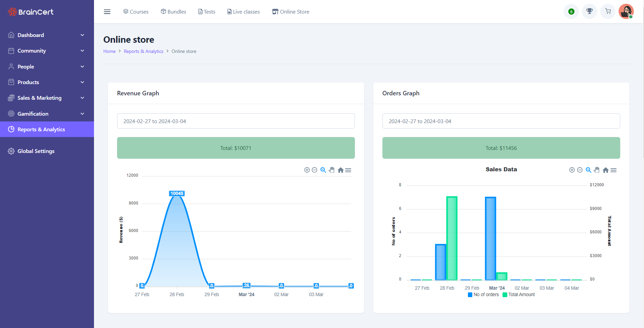Open Revenue Graph chart export menu

348,170
